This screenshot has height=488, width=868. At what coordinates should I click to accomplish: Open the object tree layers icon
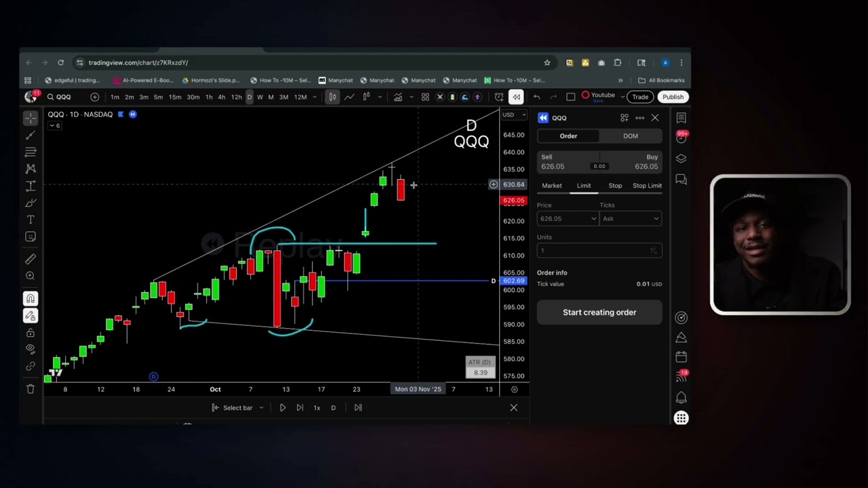[x=681, y=159]
